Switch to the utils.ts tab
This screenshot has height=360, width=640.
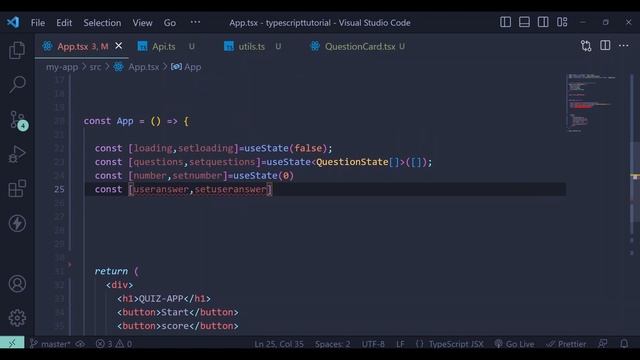pos(251,47)
